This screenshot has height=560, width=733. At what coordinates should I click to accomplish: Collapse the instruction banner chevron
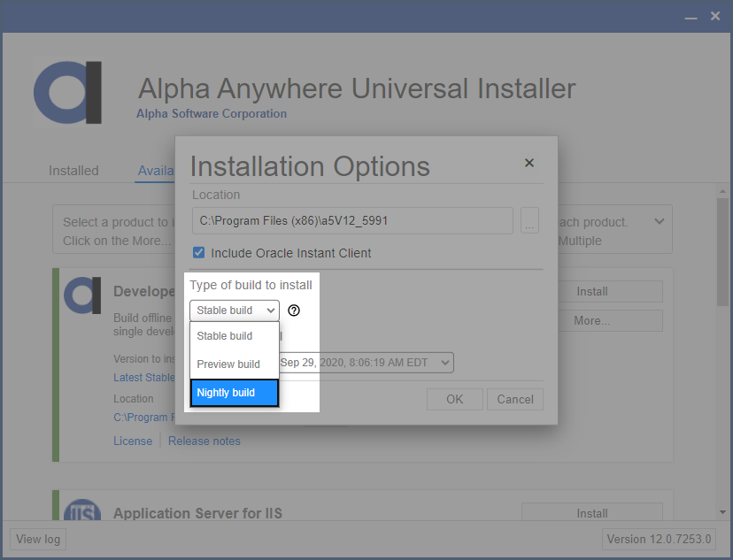[660, 221]
